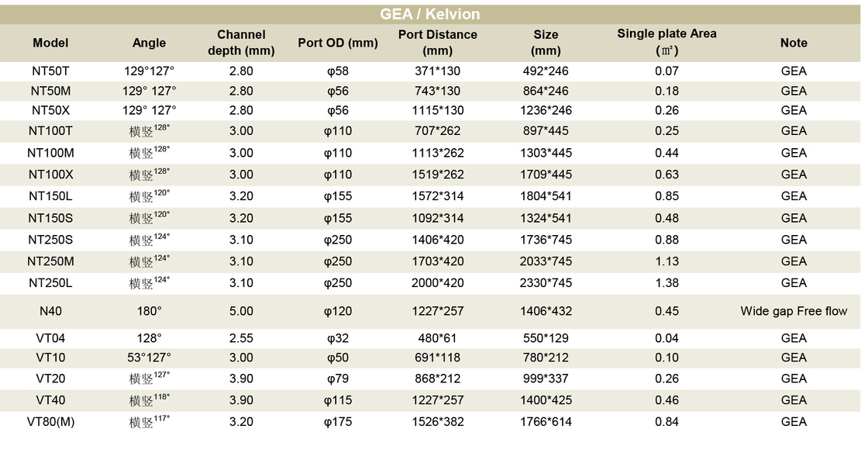Screen dimensions: 868x453
Task: Click the '1303*445' size cell
Action: pos(546,153)
